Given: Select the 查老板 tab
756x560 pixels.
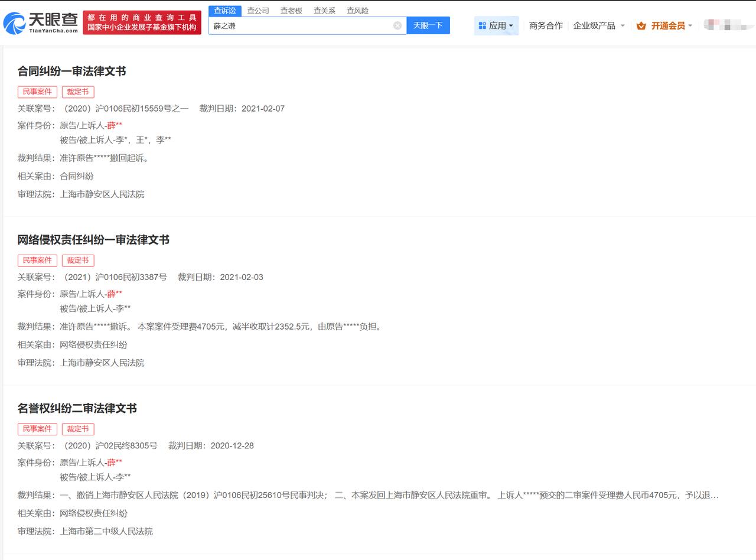Looking at the screenshot, I should click(291, 10).
